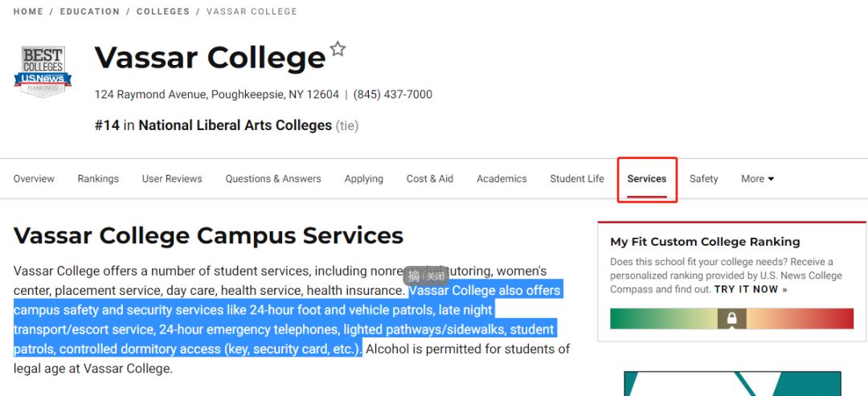Click the phone number (845) 437-7000
The height and width of the screenshot is (396, 868).
click(x=392, y=95)
